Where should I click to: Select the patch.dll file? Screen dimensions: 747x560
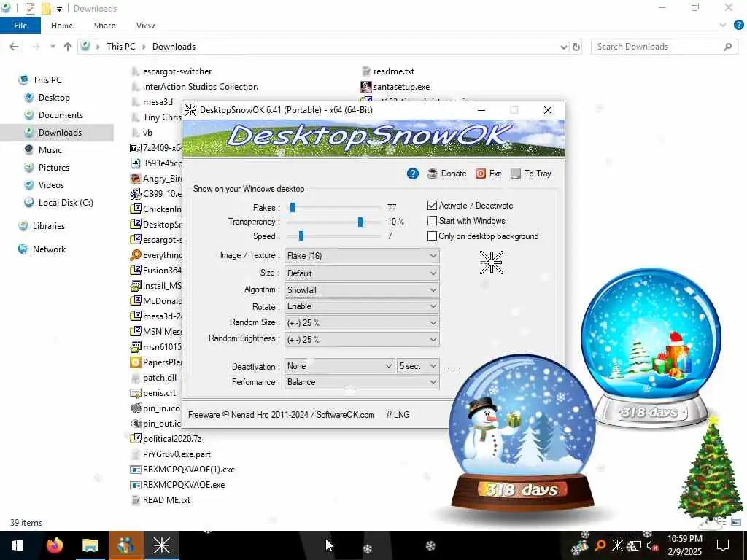(x=154, y=378)
